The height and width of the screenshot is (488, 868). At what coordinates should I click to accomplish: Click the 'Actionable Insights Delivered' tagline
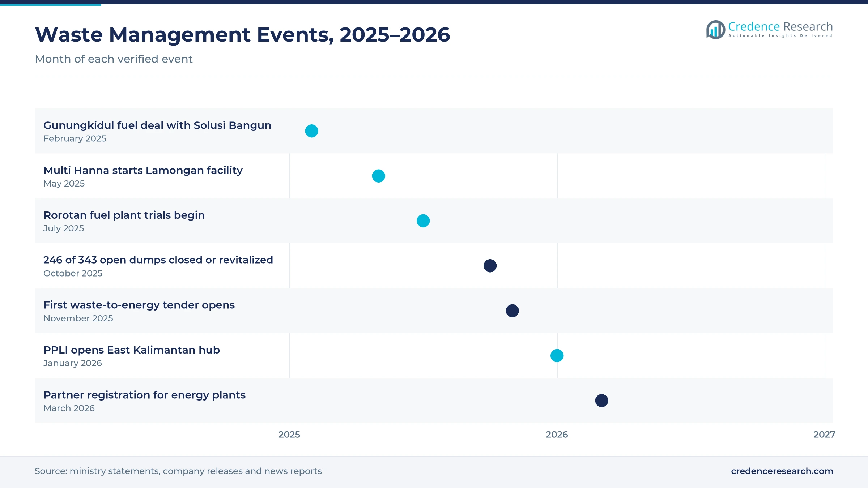(780, 36)
